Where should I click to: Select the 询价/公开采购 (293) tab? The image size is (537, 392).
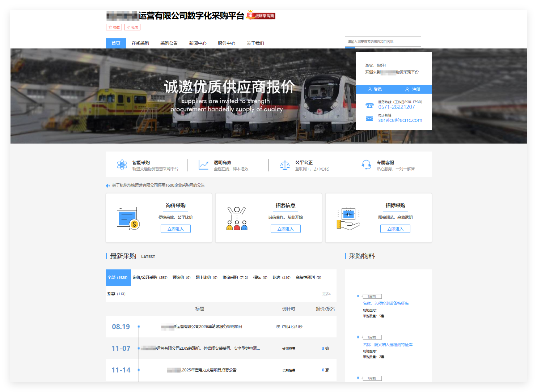coord(150,278)
